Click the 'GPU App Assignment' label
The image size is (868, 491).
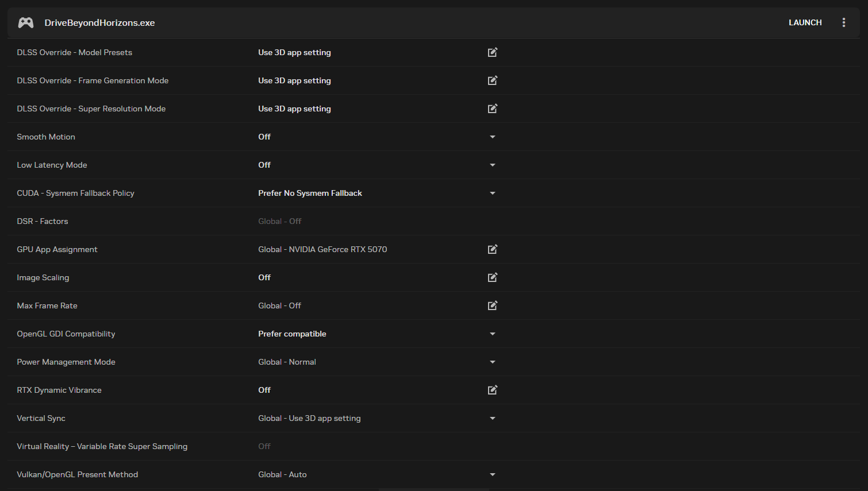[57, 249]
